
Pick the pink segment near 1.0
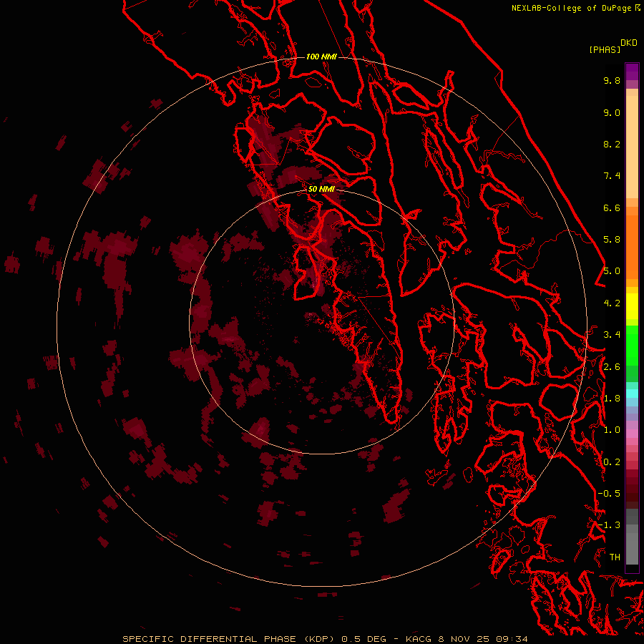point(632,434)
